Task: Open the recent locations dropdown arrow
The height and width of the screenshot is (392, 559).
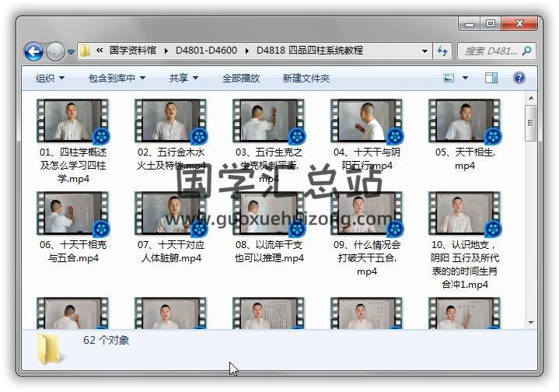Action: pos(71,52)
